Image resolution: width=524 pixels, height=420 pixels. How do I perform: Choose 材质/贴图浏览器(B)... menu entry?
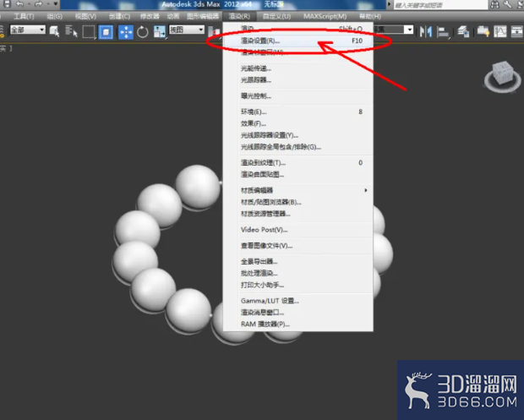point(298,202)
